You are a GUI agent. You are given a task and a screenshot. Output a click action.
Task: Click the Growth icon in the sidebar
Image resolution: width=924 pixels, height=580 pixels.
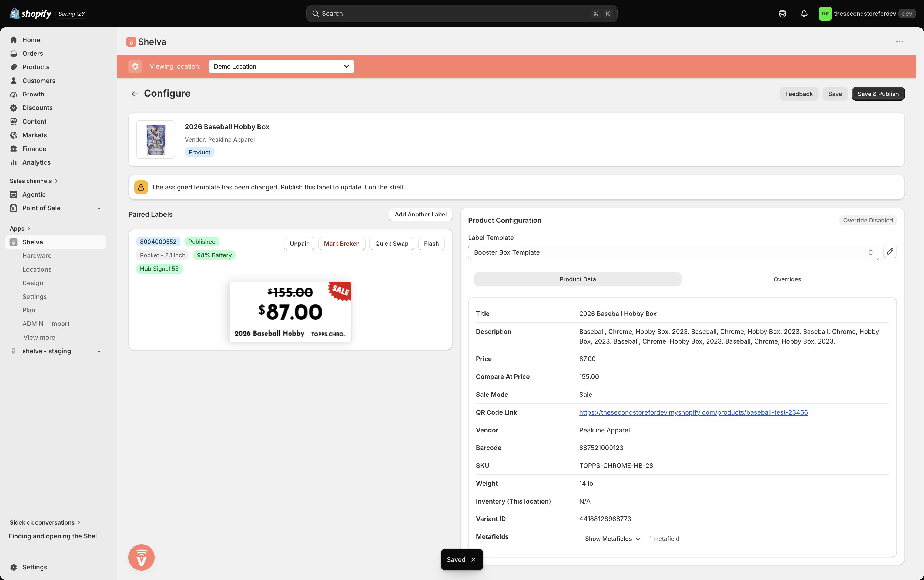pyautogui.click(x=14, y=94)
